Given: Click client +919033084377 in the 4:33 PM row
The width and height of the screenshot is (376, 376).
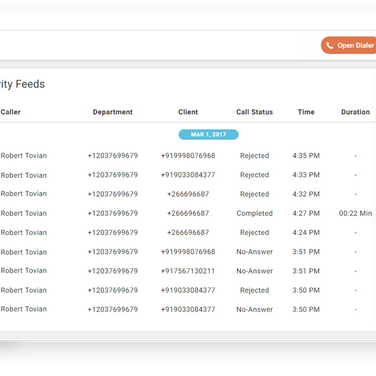Looking at the screenshot, I should pos(188,175).
